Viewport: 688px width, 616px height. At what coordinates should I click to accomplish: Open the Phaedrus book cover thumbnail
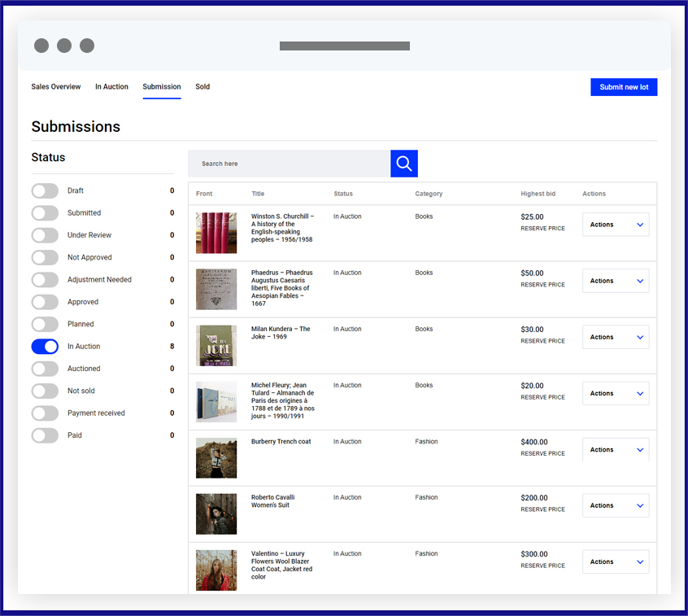[x=216, y=290]
